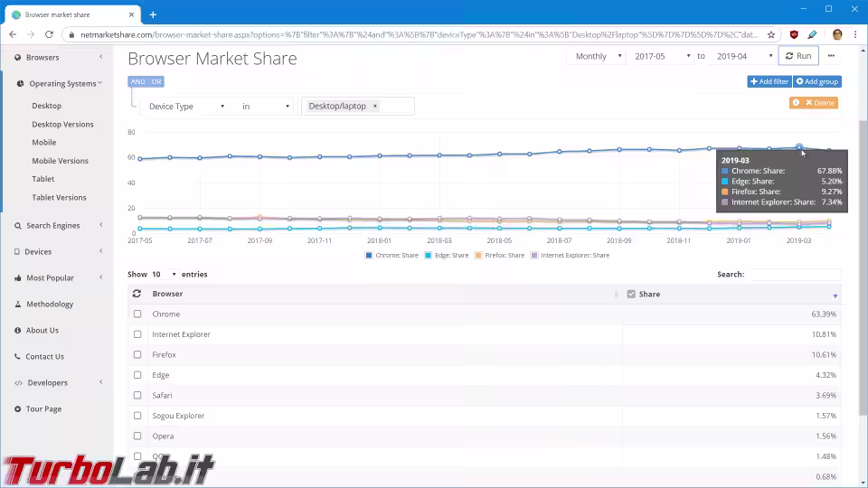Toggle Chrome: Share legend swatch
Image resolution: width=868 pixels, height=488 pixels.
coord(369,256)
